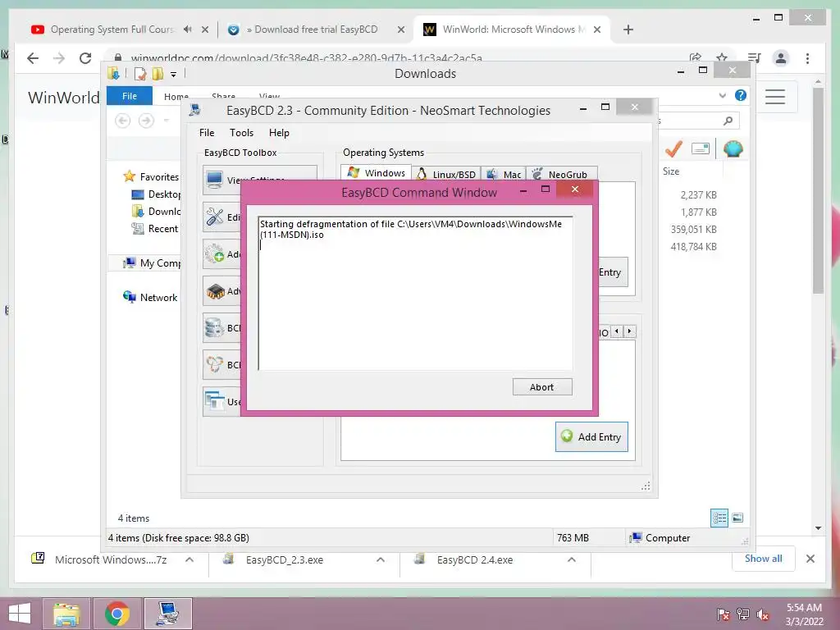Click Chrome profile avatar icon
Image resolution: width=840 pixels, height=630 pixels.
tap(781, 58)
